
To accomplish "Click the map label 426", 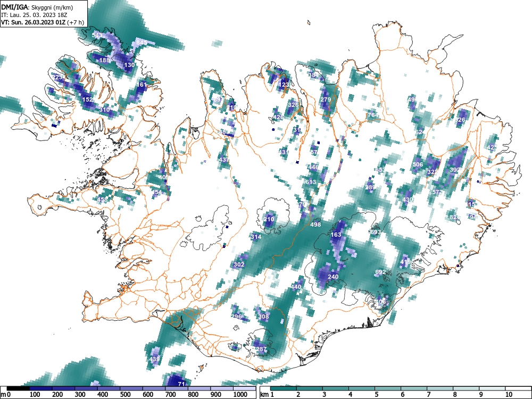I will (x=278, y=118).
